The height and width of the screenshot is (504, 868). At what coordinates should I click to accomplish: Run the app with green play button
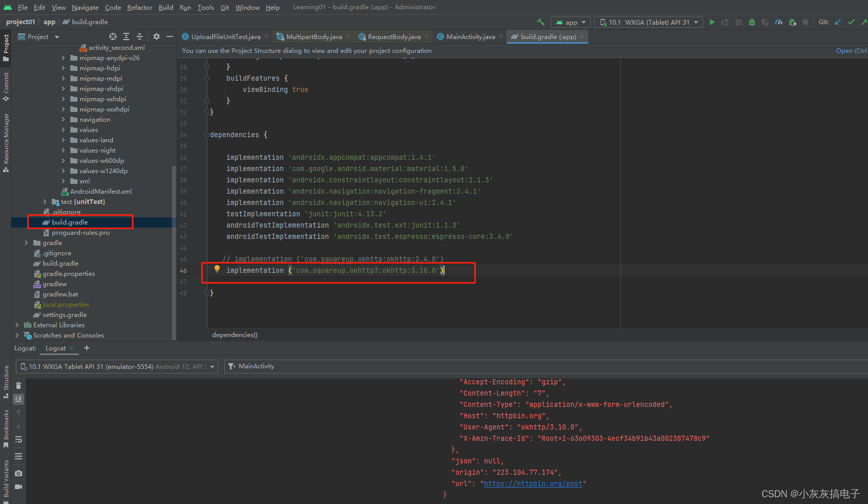[712, 22]
